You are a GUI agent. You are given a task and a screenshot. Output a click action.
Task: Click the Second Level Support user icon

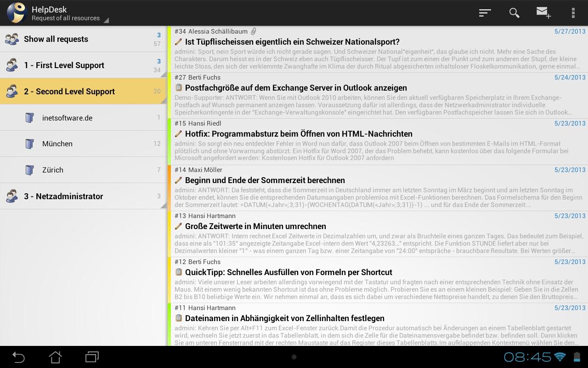12,92
